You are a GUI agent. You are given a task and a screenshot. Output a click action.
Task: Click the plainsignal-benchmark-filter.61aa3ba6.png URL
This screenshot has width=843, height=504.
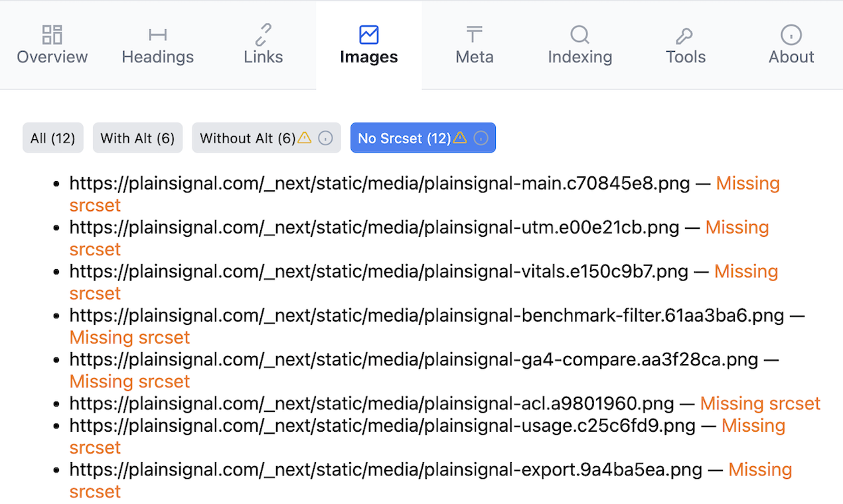click(x=427, y=315)
